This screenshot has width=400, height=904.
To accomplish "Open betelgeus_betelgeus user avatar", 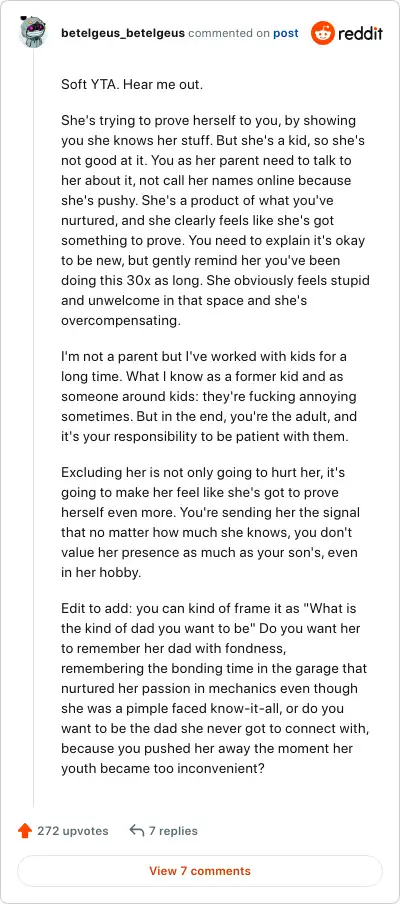I will tap(33, 34).
